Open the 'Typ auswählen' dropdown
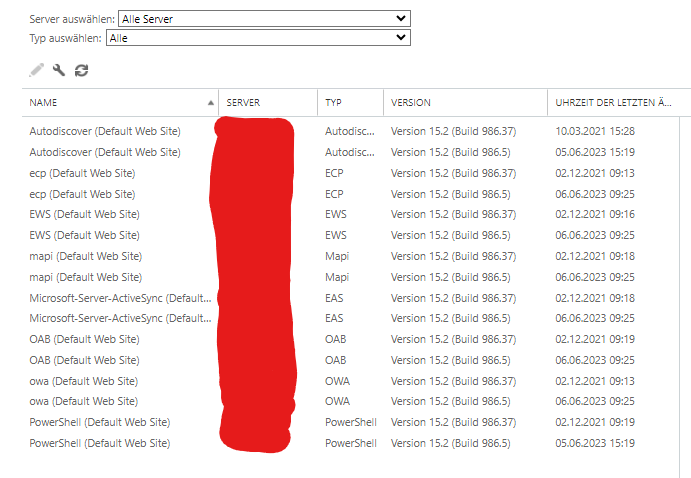The height and width of the screenshot is (478, 691). pyautogui.click(x=258, y=38)
